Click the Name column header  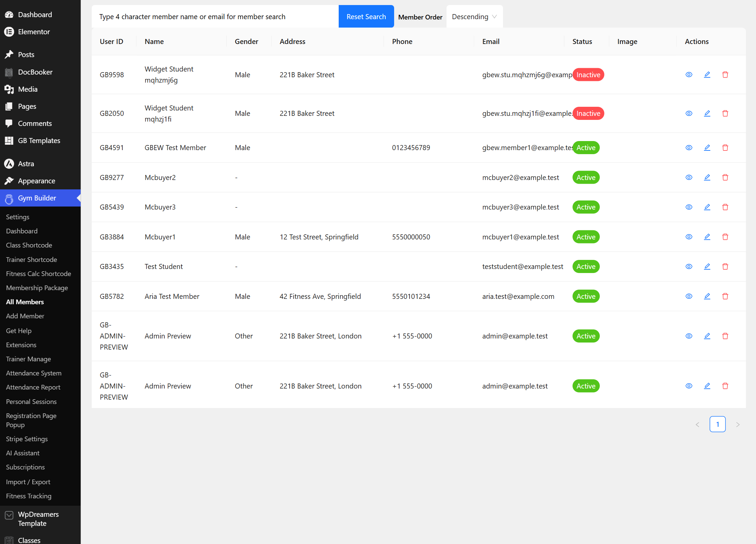[x=154, y=41]
